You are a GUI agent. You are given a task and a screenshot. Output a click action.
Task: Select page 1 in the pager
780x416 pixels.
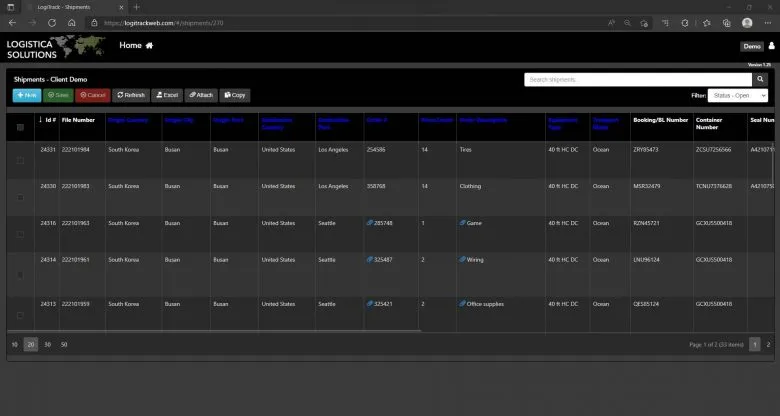click(x=755, y=344)
